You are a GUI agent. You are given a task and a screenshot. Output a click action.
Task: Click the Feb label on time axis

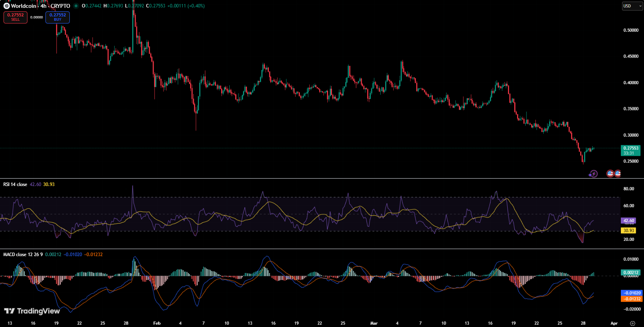157,323
